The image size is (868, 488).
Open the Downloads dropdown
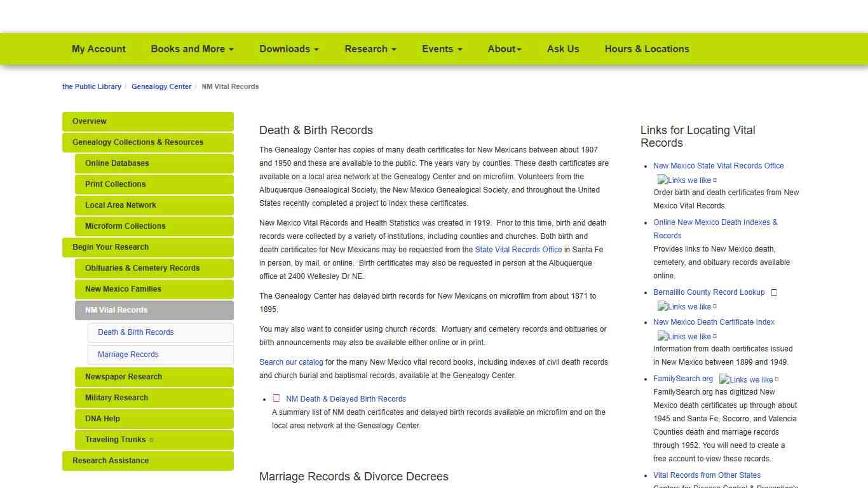[x=288, y=49]
